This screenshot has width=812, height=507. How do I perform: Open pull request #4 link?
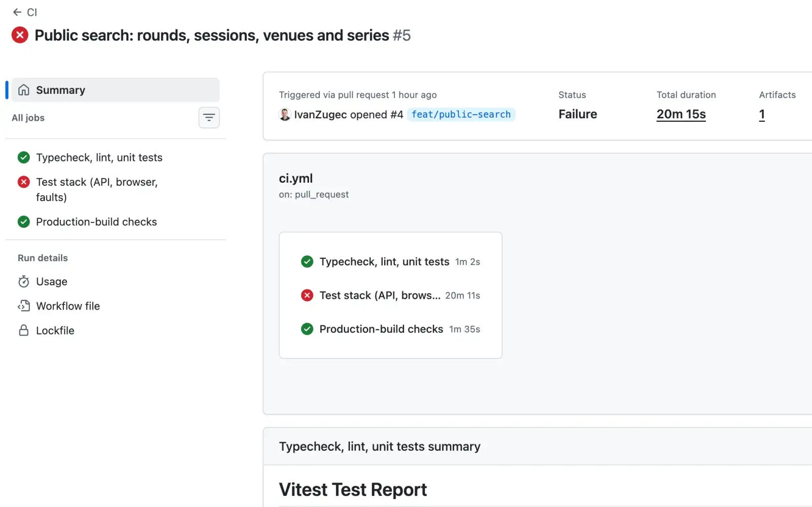397,115
